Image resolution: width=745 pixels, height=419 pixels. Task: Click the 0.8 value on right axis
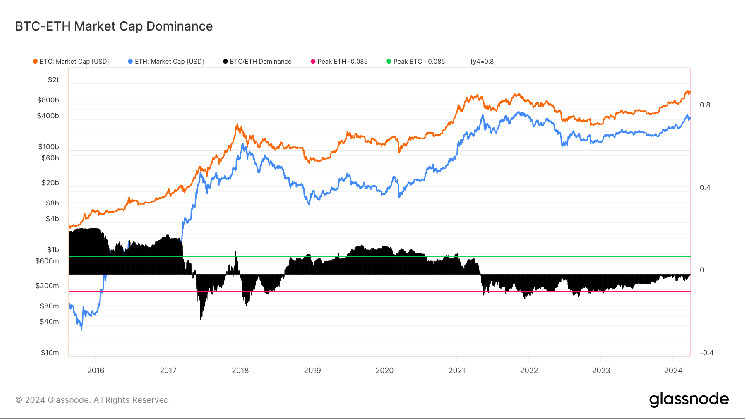click(x=705, y=104)
